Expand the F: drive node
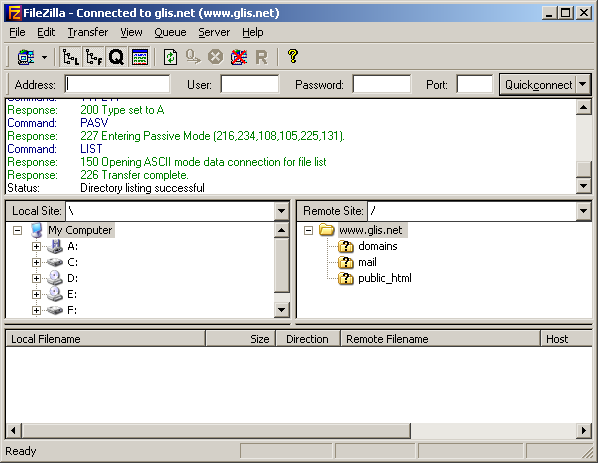The width and height of the screenshot is (598, 463). click(36, 310)
